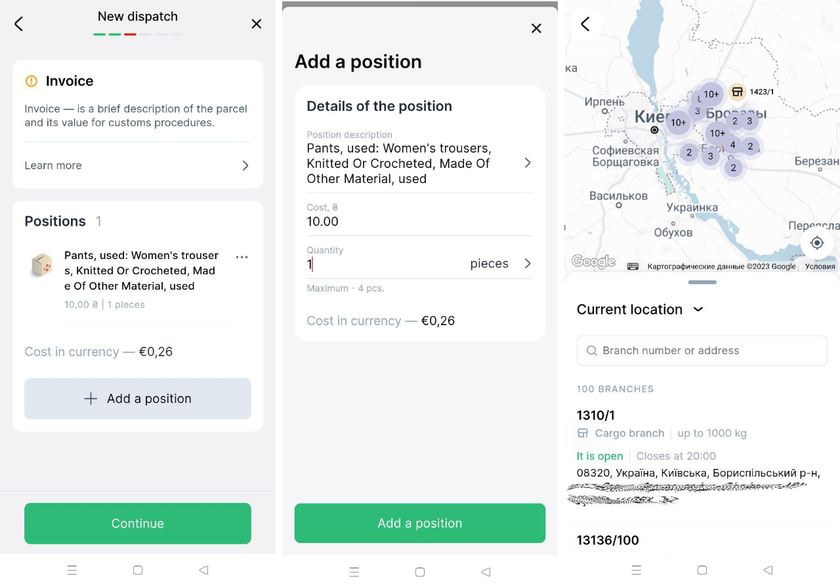Open three-dots menu for Pants position
This screenshot has height=587, width=840.
click(x=241, y=257)
